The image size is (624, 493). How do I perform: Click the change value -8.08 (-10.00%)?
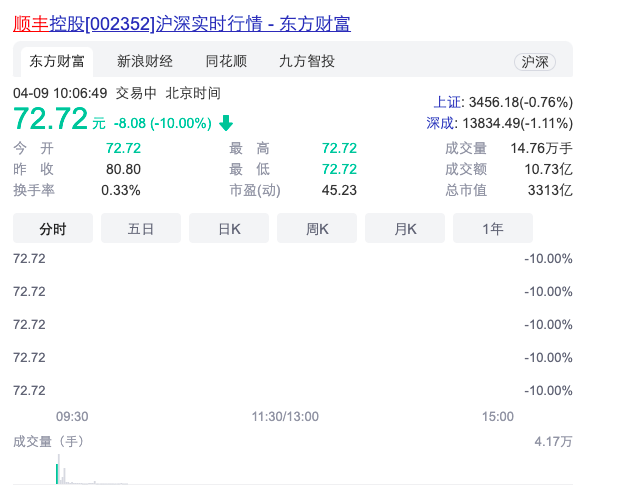[162, 123]
